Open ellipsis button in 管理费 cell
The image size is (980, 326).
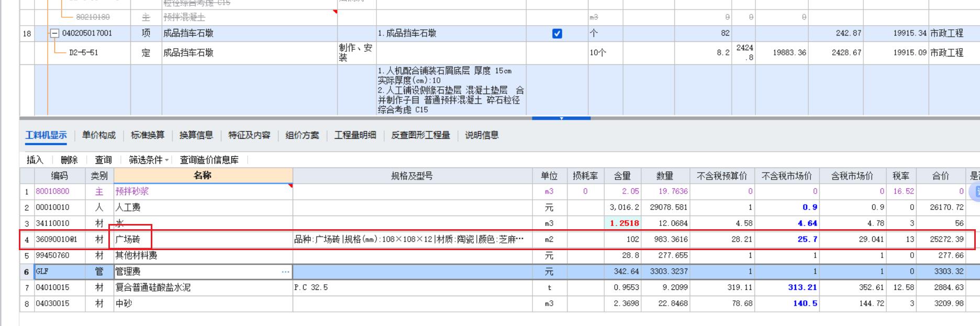(x=285, y=272)
